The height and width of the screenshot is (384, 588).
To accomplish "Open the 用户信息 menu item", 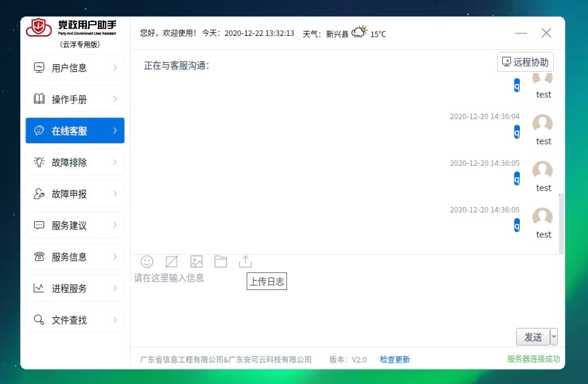I will 74,68.
